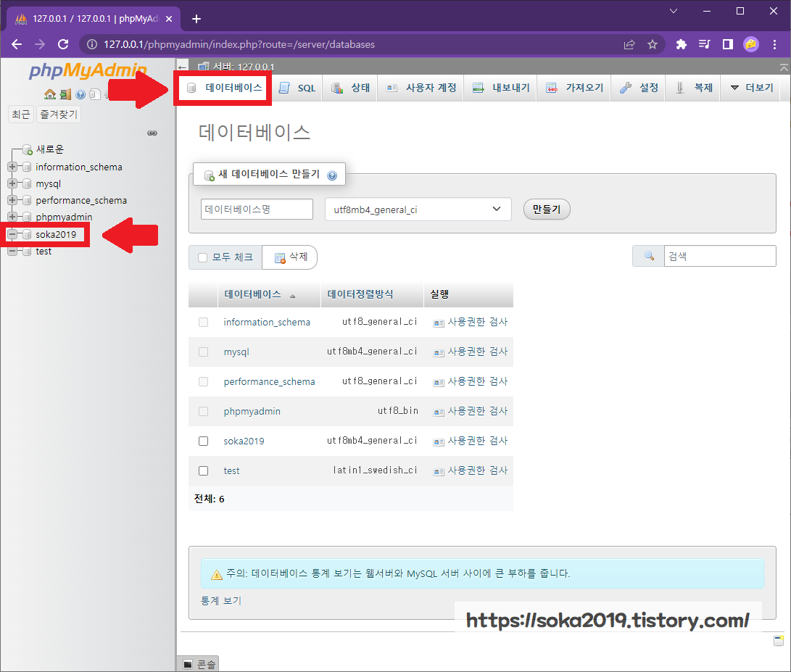Open the 더보기 dropdown menu
Screen dimensions: 791x672
coord(752,88)
